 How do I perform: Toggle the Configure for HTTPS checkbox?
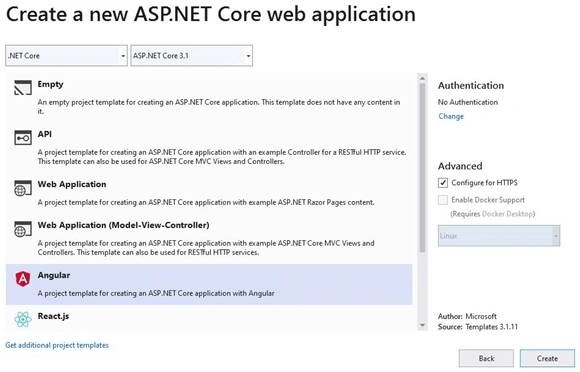[x=442, y=183]
